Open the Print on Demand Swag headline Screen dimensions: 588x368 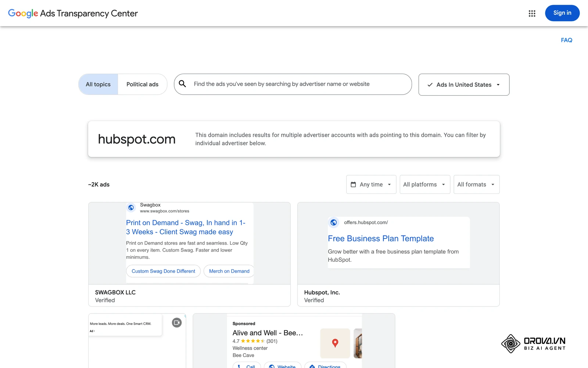click(x=186, y=227)
